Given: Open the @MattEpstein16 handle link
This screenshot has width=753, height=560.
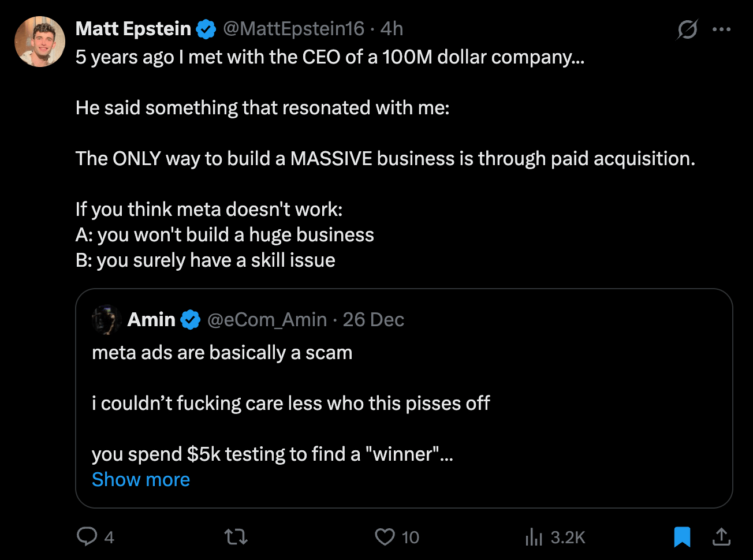Looking at the screenshot, I should [294, 29].
